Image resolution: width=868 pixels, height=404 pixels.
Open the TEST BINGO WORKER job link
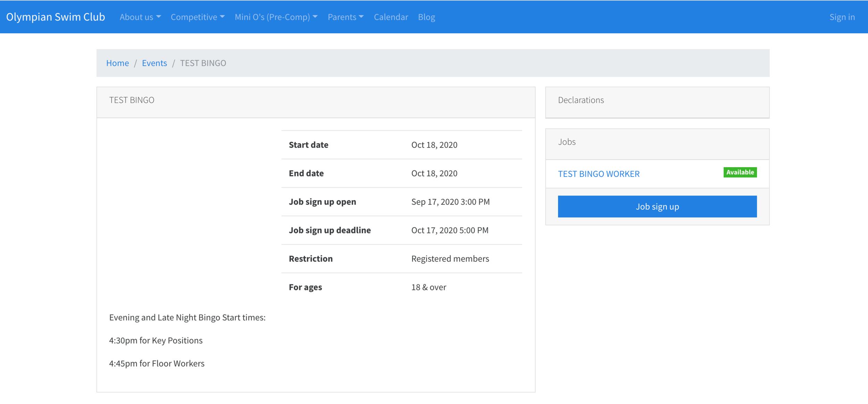point(599,174)
